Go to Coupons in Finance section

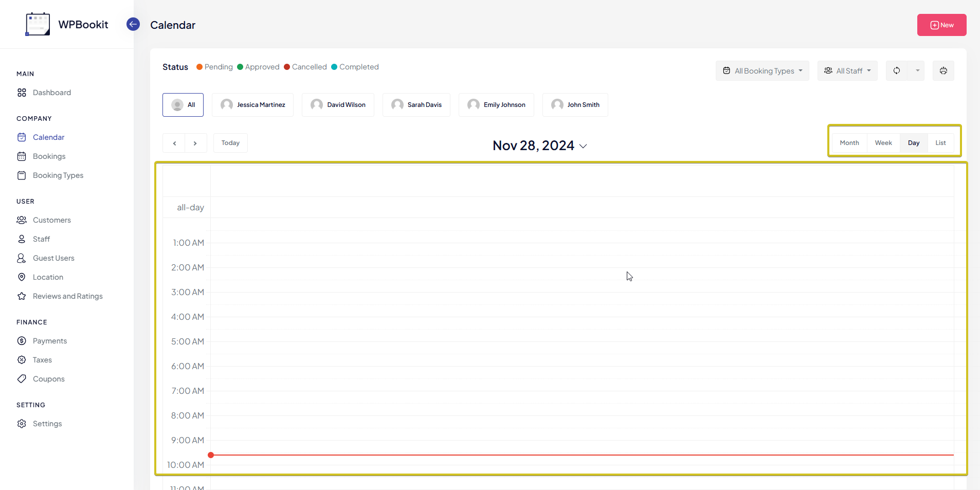coord(48,379)
